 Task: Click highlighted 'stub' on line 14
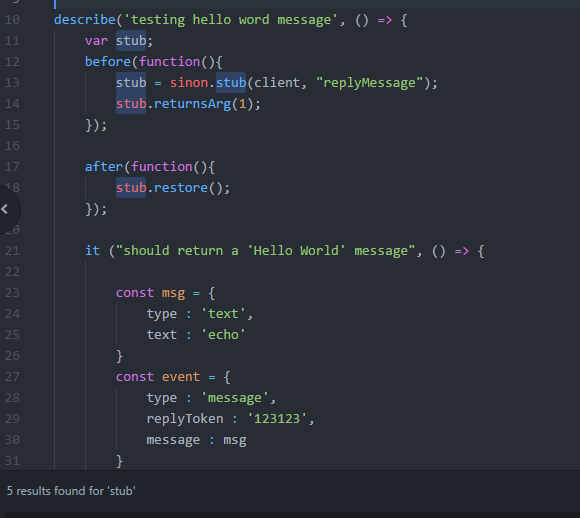(131, 104)
